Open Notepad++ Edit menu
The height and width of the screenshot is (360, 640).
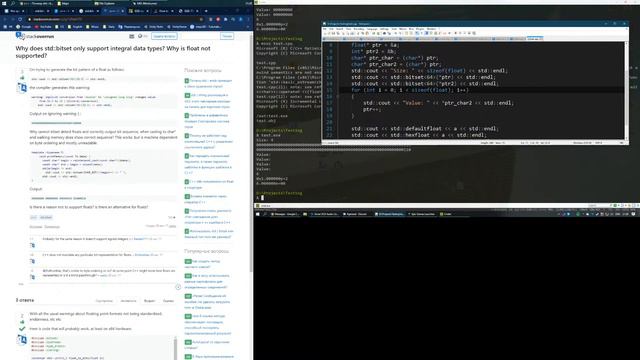pyautogui.click(x=331, y=29)
